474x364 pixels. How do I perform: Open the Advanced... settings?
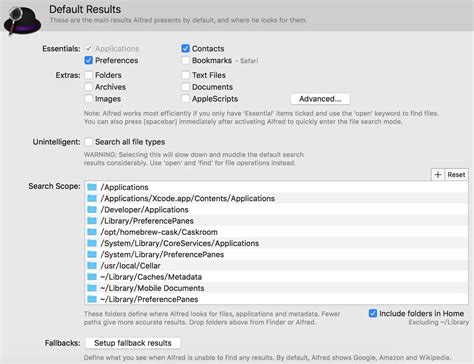pos(320,99)
